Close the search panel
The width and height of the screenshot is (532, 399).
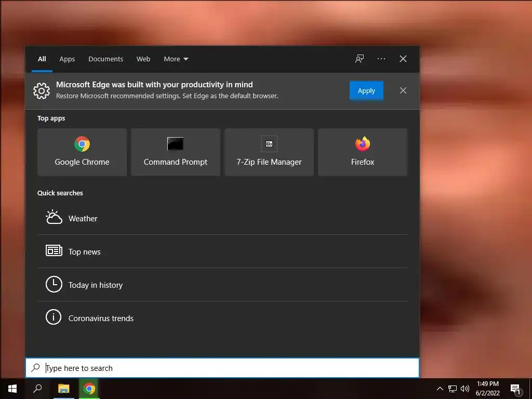(403, 59)
